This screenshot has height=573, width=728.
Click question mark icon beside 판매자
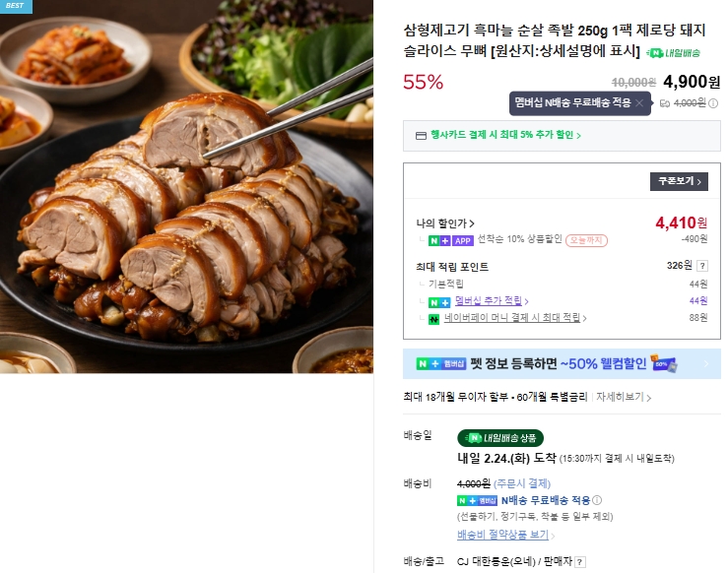[580, 562]
